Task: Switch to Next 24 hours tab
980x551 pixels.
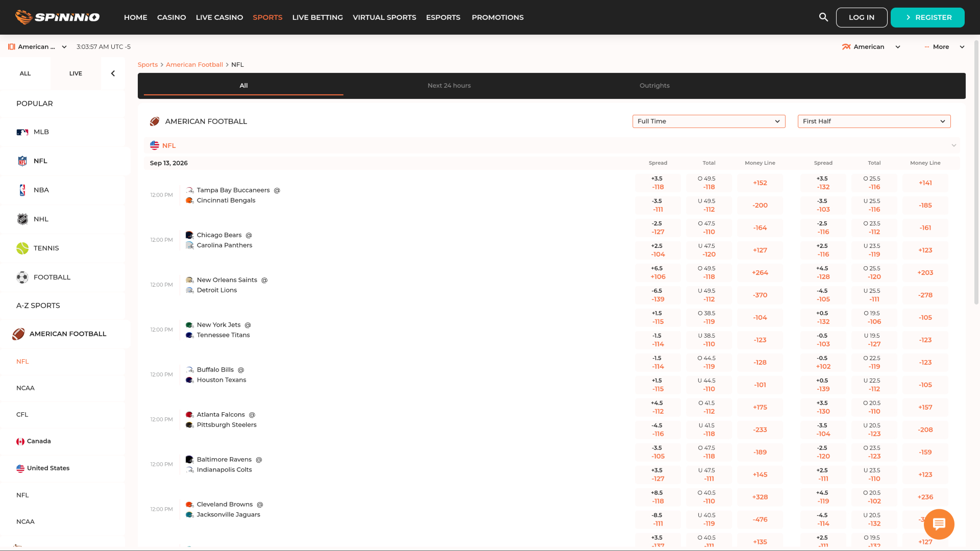Action: (x=449, y=86)
